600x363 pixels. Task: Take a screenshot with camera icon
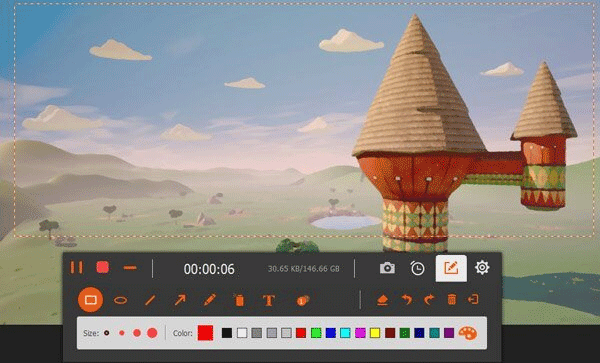tap(387, 268)
